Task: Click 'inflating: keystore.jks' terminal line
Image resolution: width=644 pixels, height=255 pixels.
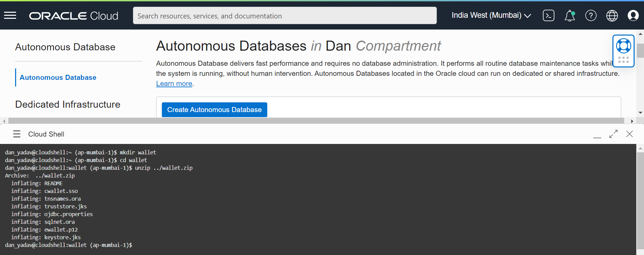Action: click(46, 238)
